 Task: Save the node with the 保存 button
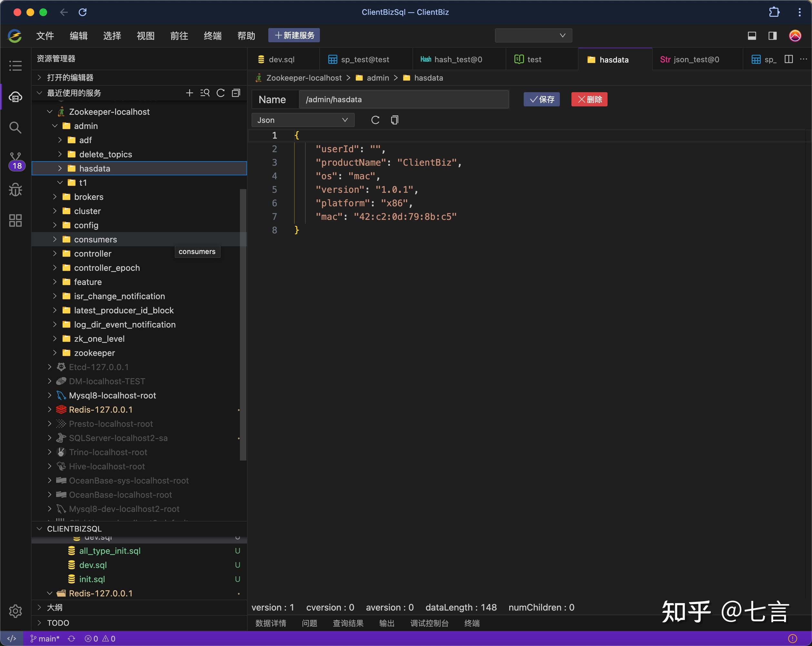(x=541, y=99)
